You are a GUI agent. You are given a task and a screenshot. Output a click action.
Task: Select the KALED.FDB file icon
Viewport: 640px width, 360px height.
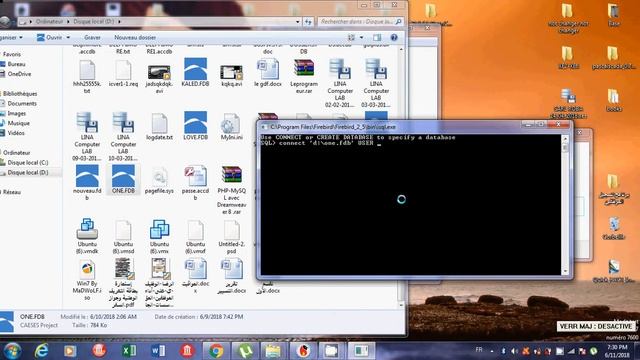tap(196, 72)
